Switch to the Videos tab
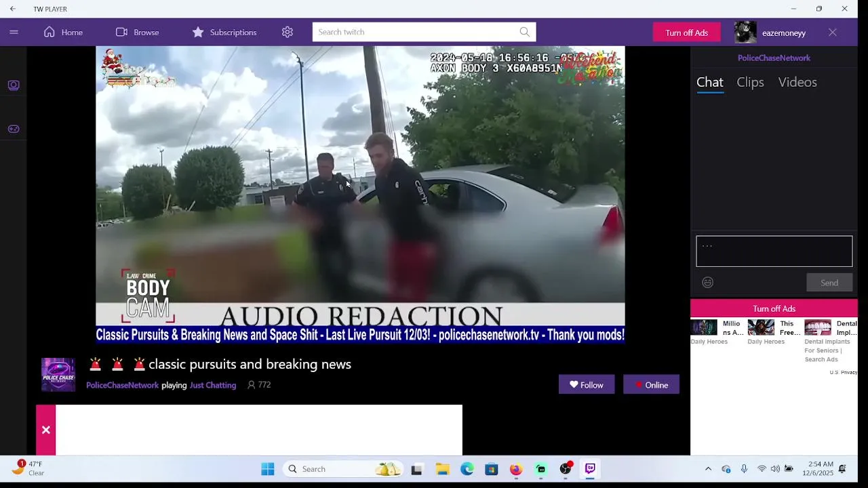 797,82
